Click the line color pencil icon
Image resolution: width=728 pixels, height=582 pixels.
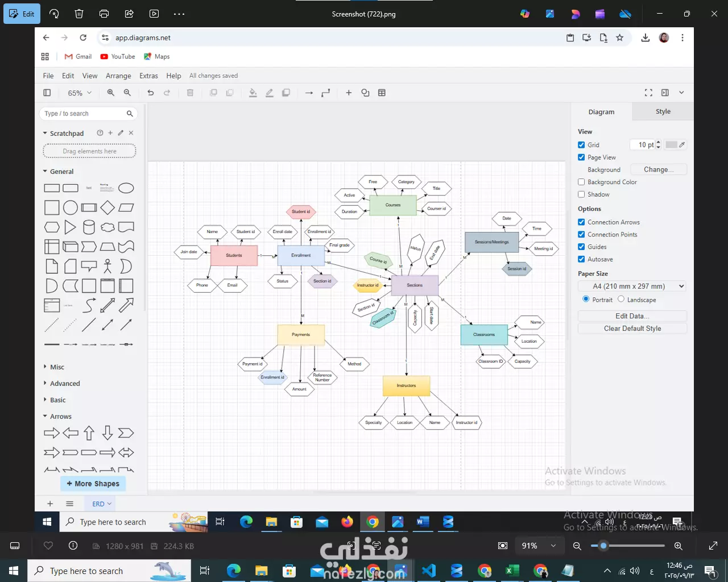click(270, 93)
